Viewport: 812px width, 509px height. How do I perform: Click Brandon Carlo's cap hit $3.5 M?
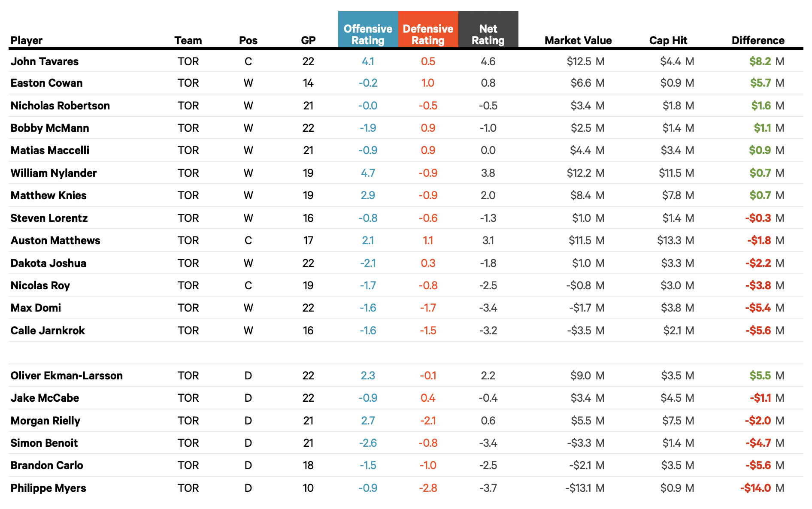point(677,465)
